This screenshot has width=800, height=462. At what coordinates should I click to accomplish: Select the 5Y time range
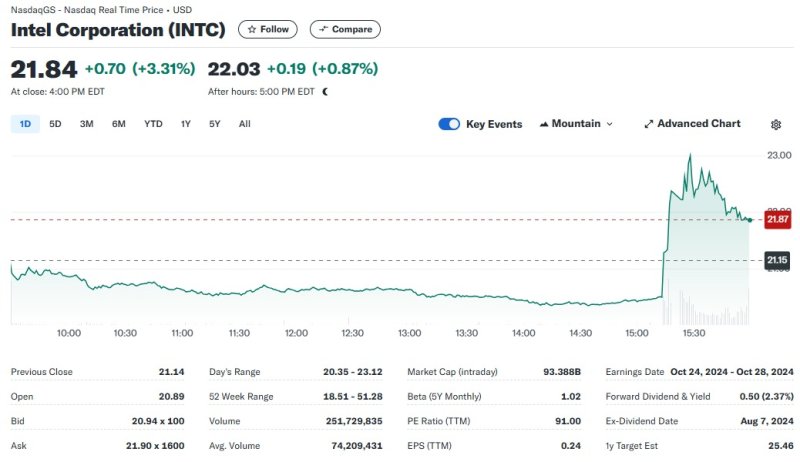pos(214,124)
